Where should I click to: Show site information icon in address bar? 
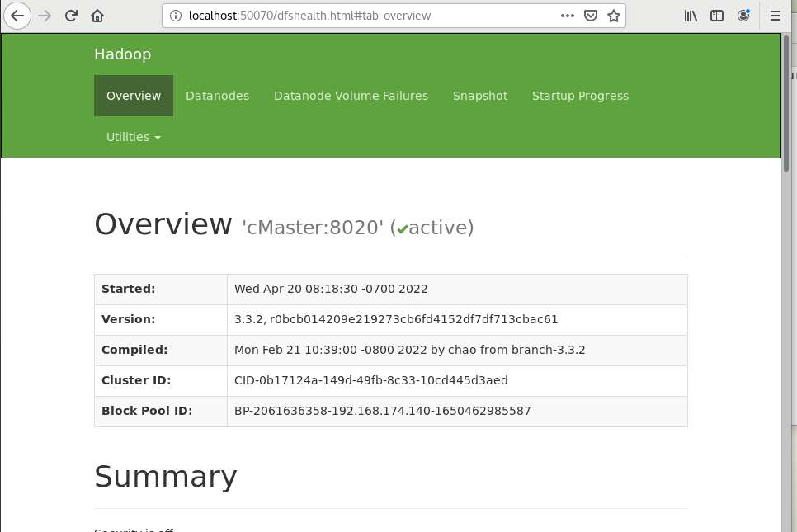pos(176,16)
